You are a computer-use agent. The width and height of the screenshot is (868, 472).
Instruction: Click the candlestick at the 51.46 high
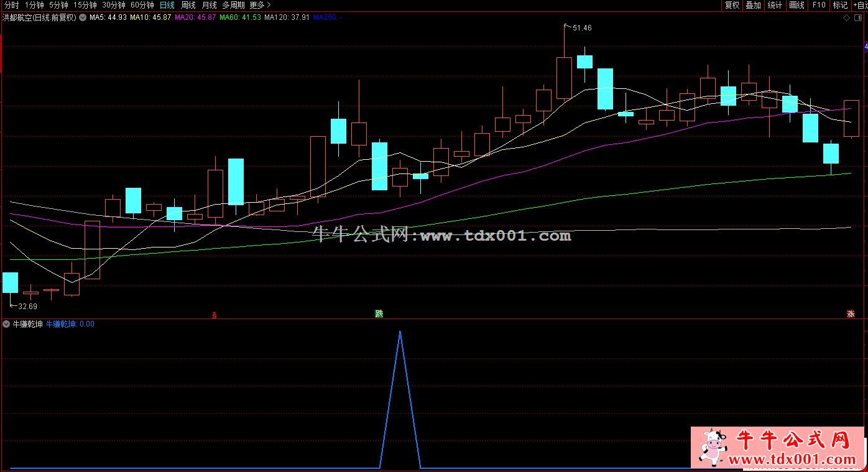coord(564,78)
